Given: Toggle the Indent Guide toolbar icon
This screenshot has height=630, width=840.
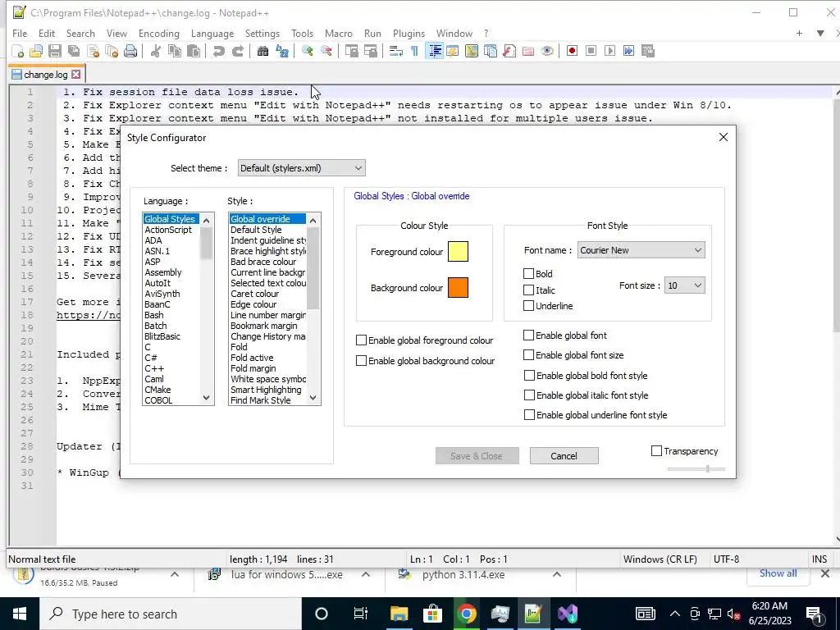Looking at the screenshot, I should pos(435,51).
